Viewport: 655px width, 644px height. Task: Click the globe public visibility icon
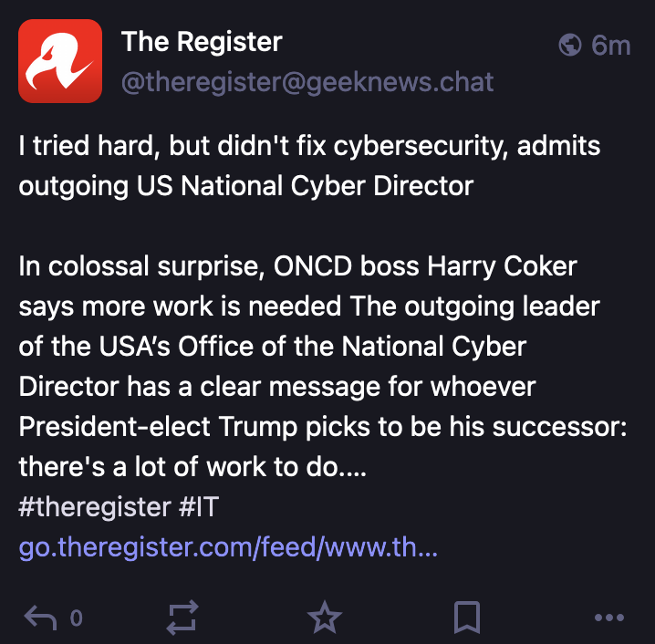(571, 44)
